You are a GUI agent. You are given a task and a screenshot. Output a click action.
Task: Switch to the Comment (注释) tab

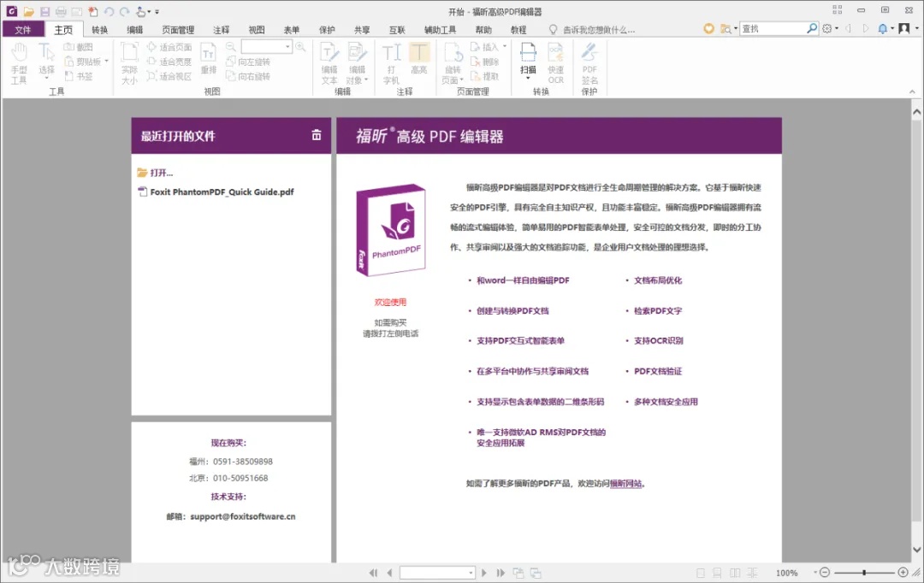[x=221, y=29]
